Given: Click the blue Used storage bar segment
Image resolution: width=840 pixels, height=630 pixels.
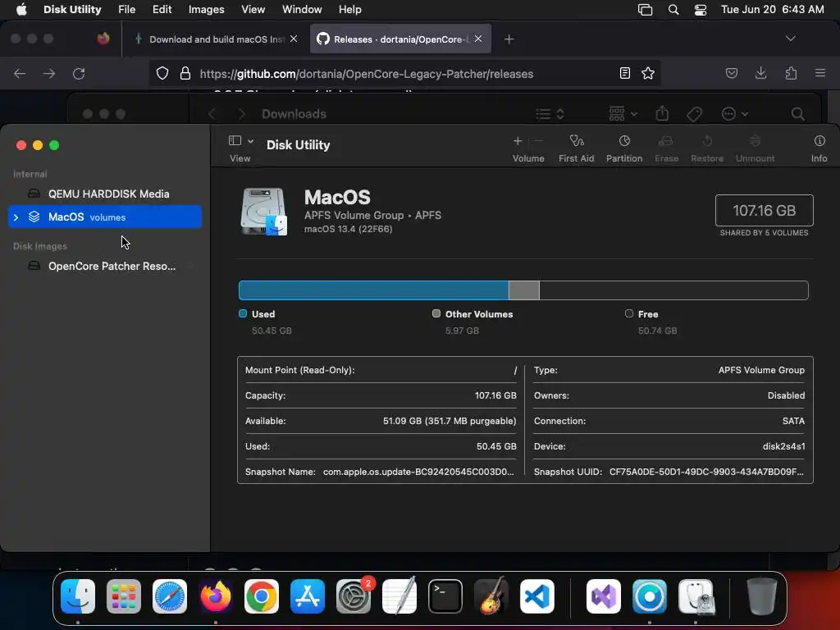Looking at the screenshot, I should click(373, 290).
